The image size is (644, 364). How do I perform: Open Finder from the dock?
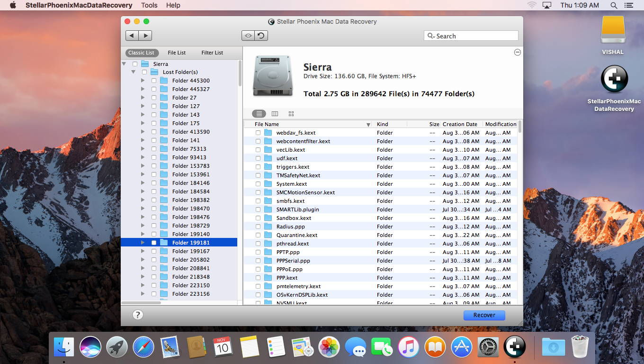click(x=64, y=347)
